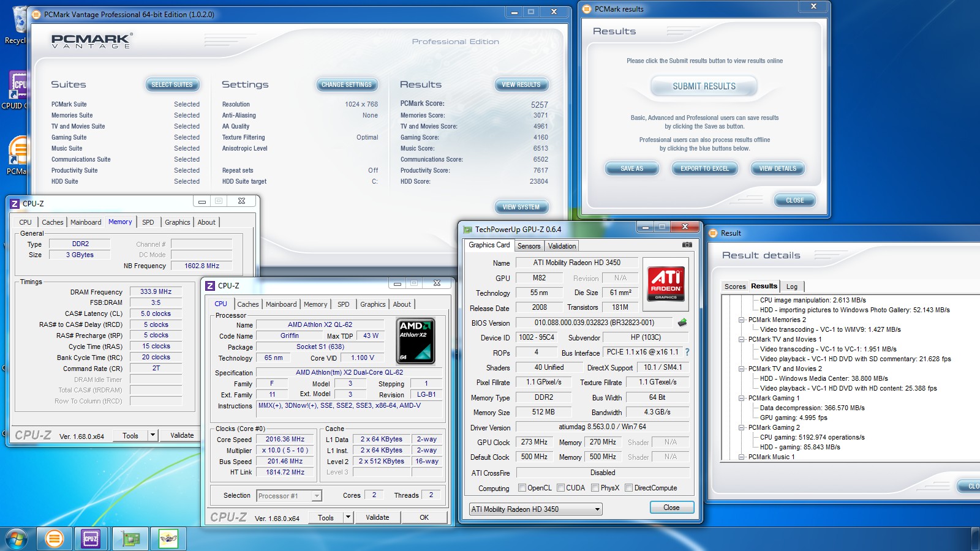Open the Validation tab in GPU-Z
Viewport: 980px width, 551px height.
[562, 246]
